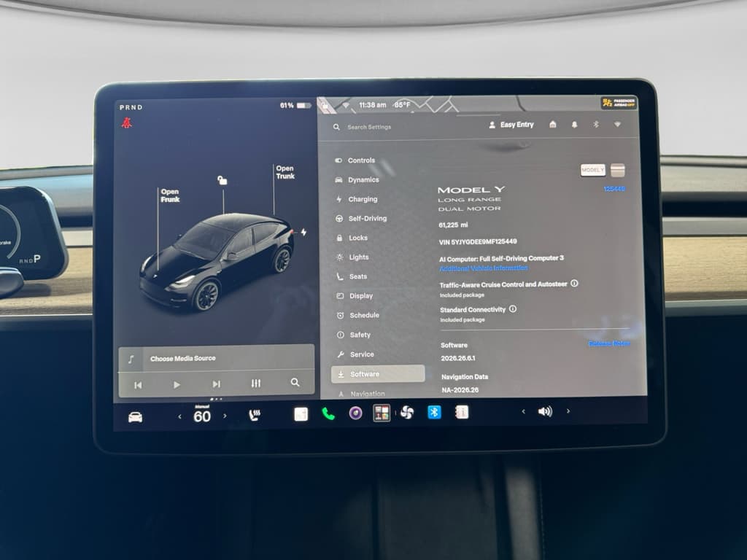
Task: Search media with magnifier icon
Action: [295, 382]
